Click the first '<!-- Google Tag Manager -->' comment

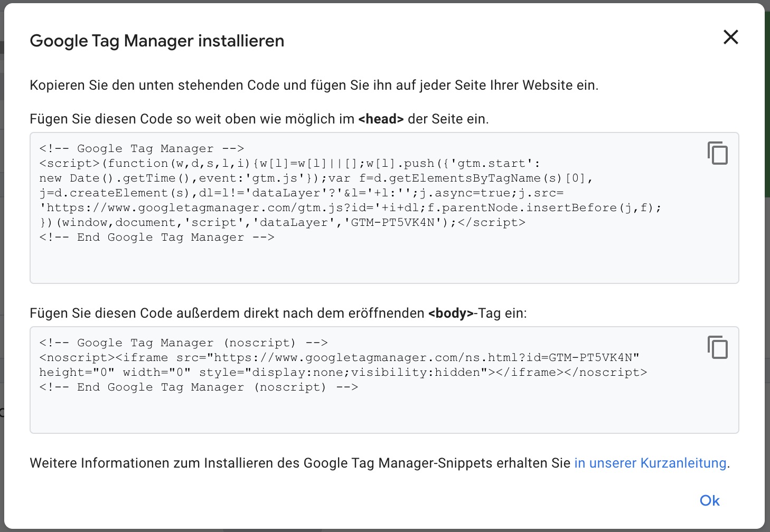(142, 148)
